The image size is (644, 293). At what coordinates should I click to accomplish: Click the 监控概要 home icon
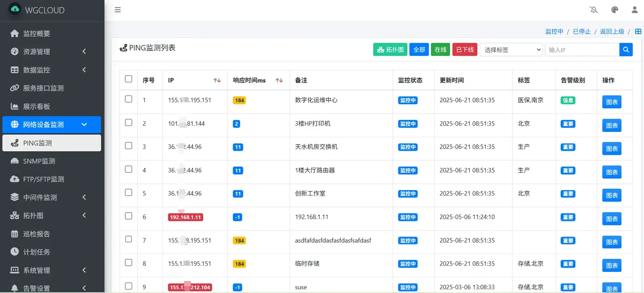(x=15, y=34)
